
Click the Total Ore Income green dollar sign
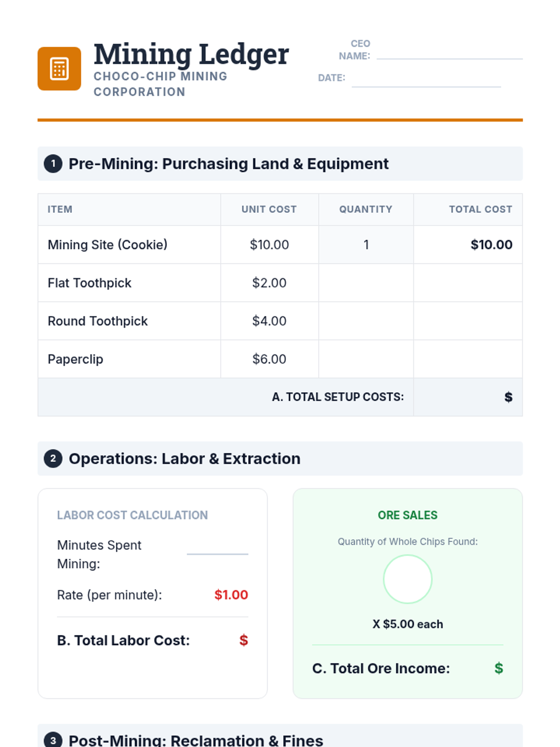click(x=498, y=668)
